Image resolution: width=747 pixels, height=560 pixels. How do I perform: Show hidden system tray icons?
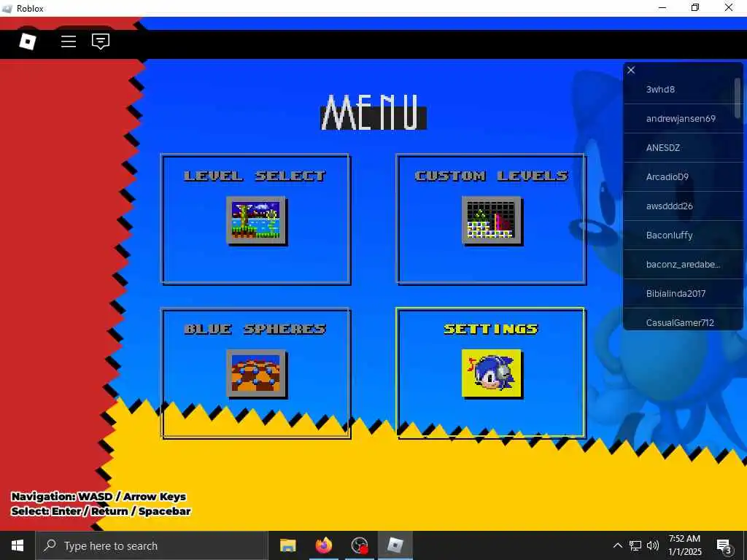[617, 545]
